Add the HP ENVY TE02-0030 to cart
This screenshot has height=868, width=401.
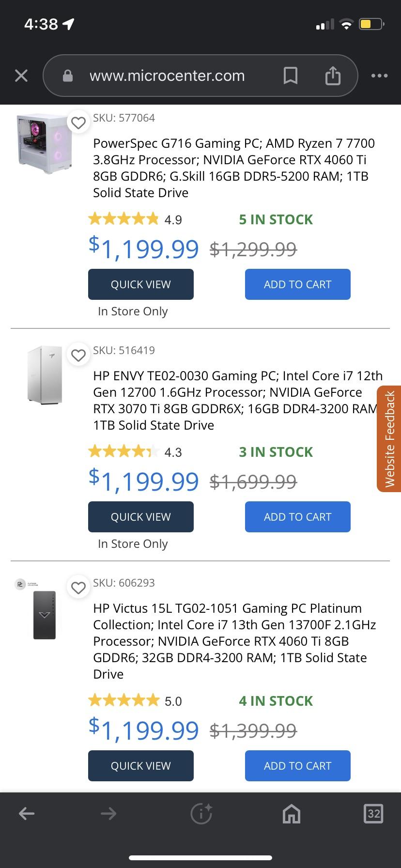coord(297,517)
